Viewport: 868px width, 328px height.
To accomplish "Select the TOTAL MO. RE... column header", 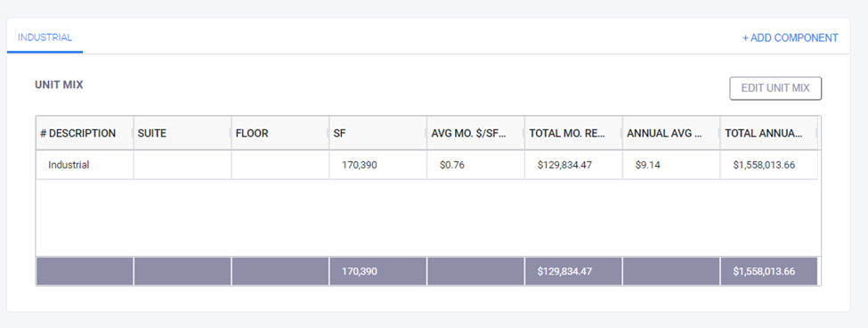I will 574,133.
